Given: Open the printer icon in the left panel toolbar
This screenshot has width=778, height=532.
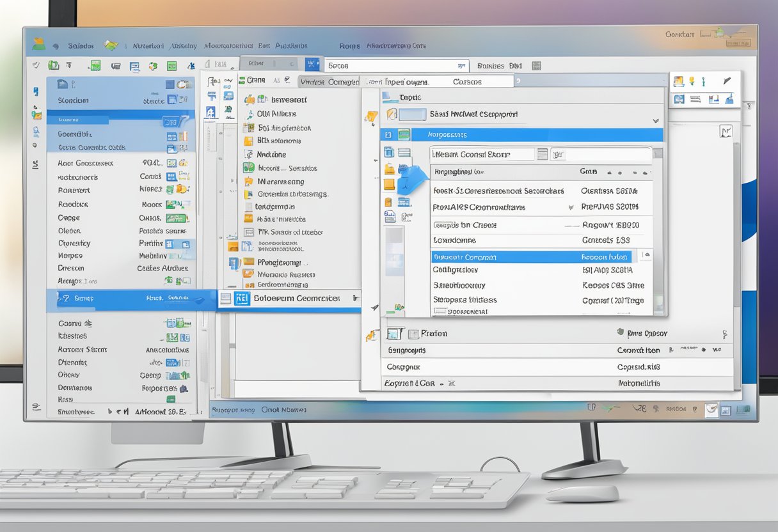Looking at the screenshot, I should pos(69,65).
